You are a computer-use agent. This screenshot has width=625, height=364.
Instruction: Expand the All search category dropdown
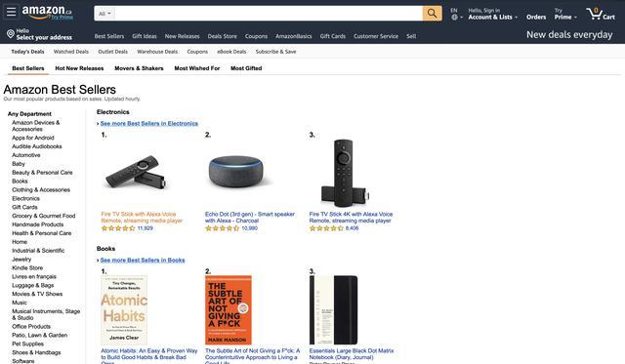coord(104,14)
